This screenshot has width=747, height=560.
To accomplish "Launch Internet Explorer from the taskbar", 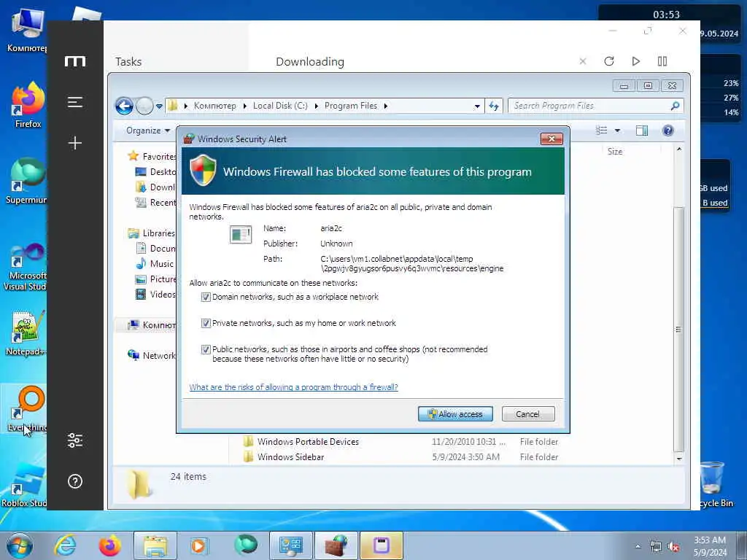I will pos(65,545).
